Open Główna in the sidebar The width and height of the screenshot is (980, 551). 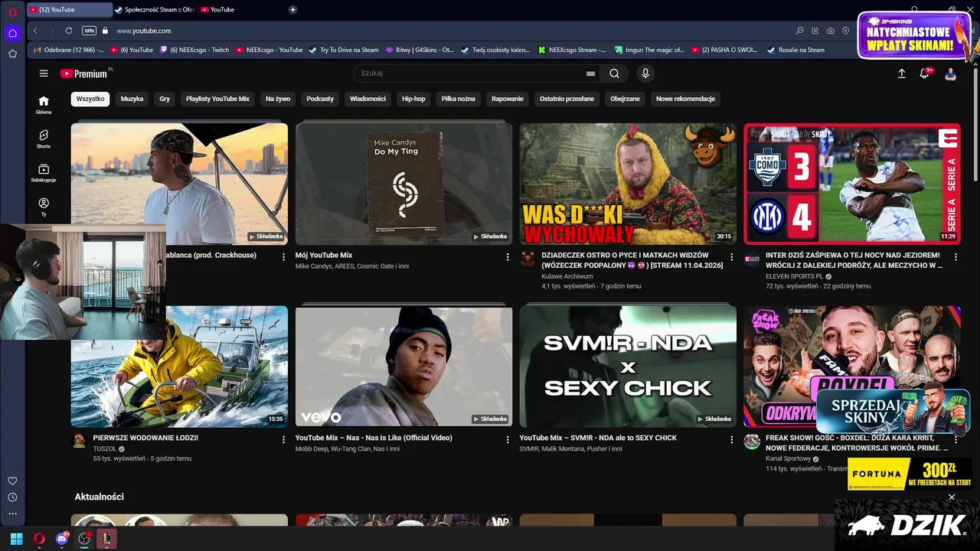(44, 105)
